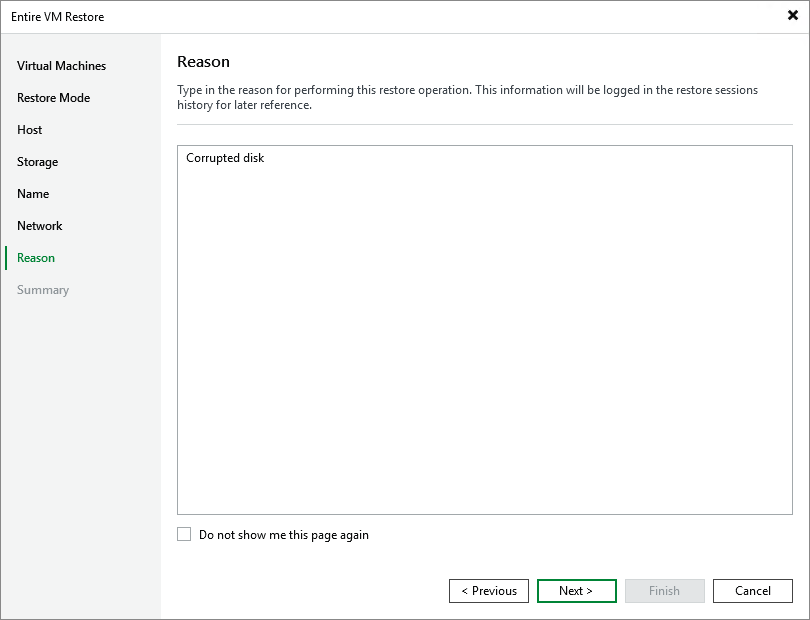Select the Virtual Machines wizard step
The height and width of the screenshot is (620, 810).
click(60, 65)
